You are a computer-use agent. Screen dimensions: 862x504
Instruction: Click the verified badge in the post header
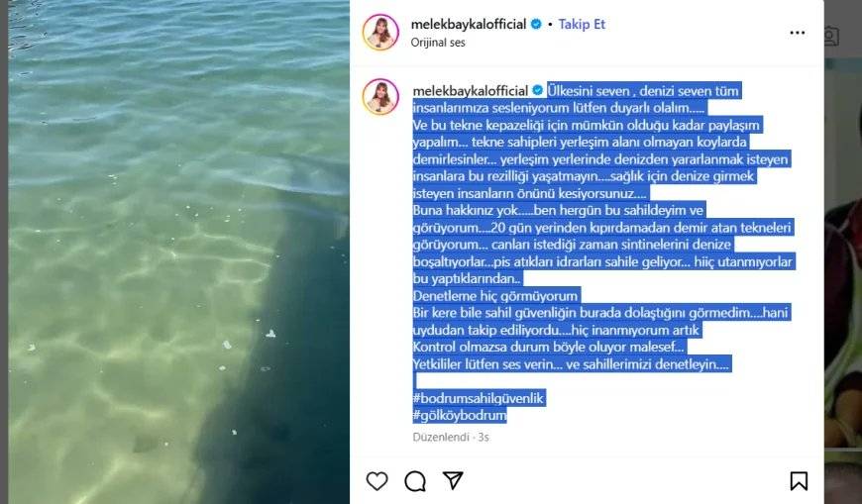pyautogui.click(x=536, y=24)
